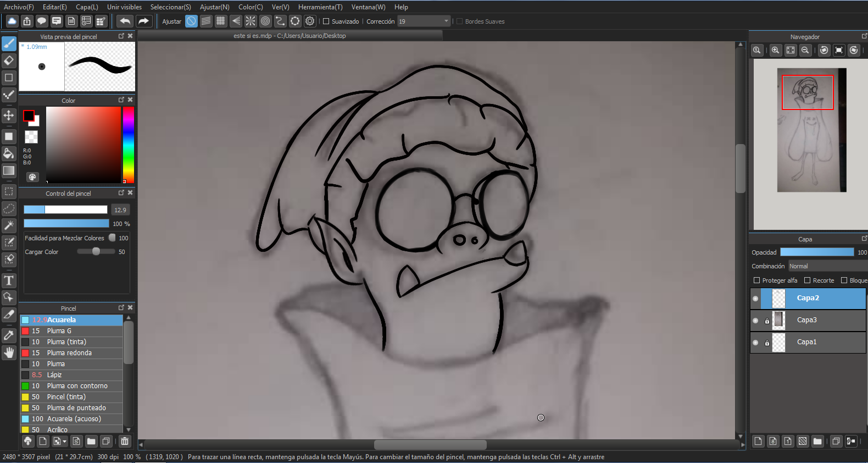Select the Gradient tool

9,170
